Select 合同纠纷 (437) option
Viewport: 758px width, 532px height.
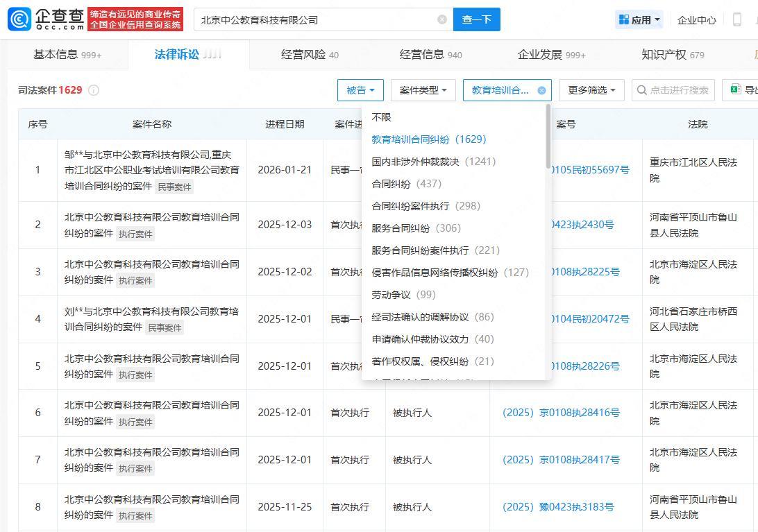point(407,184)
